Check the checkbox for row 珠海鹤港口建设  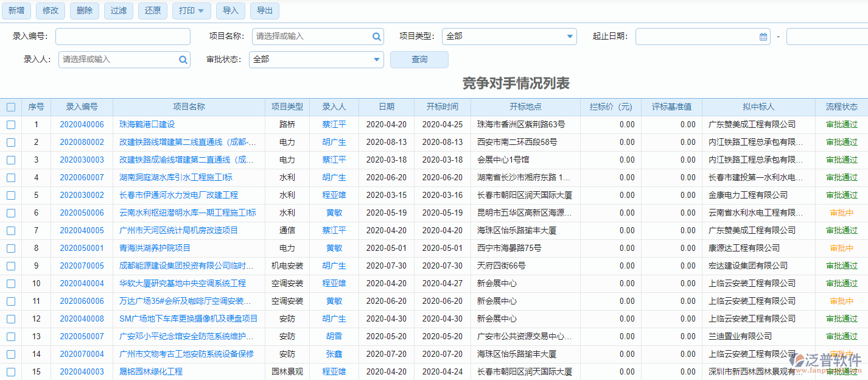10,124
